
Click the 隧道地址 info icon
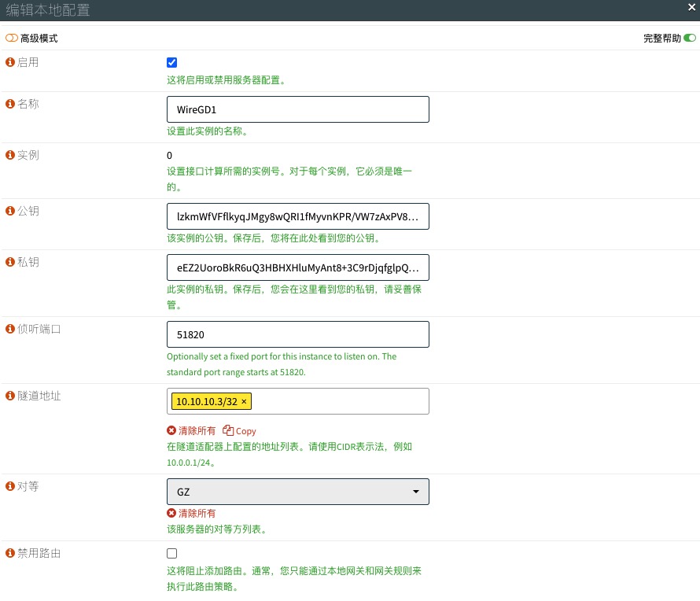pyautogui.click(x=10, y=396)
